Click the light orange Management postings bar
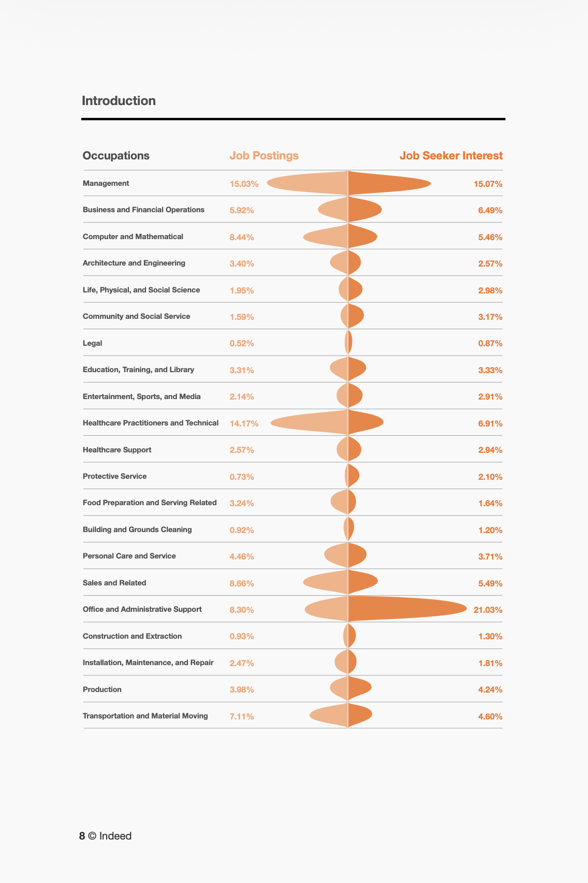 point(311,184)
